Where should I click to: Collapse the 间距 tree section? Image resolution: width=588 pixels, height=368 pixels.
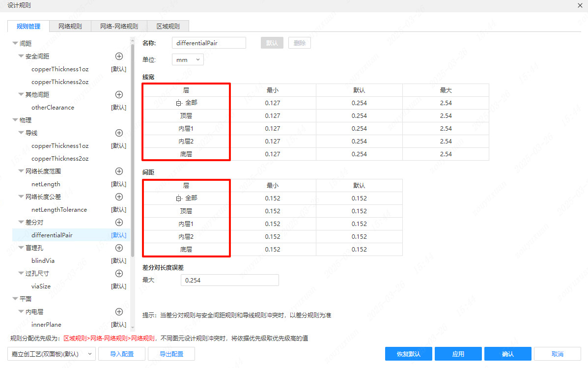16,43
